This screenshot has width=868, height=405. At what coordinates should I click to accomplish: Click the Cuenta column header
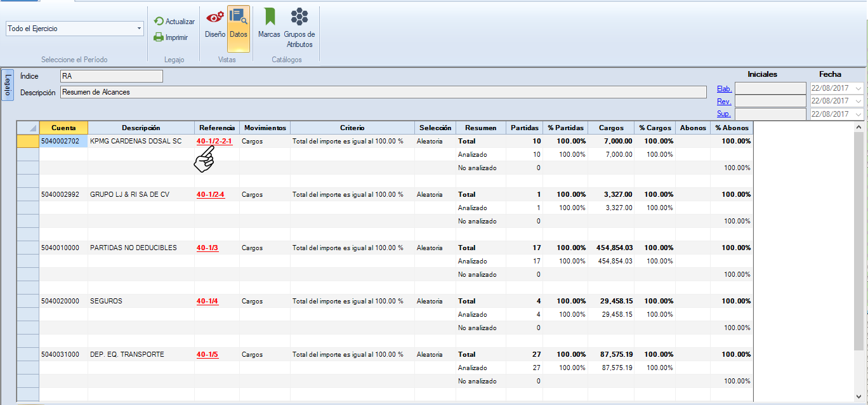coord(63,128)
